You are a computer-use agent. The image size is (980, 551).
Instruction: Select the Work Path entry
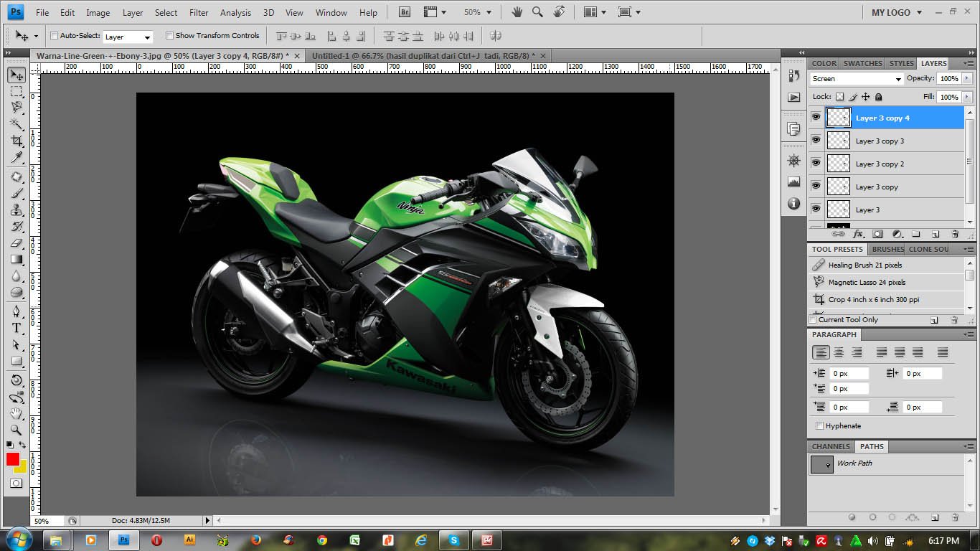[x=854, y=463]
